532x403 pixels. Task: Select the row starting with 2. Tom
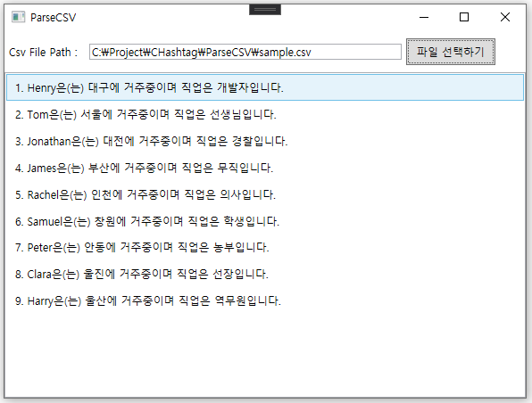(x=265, y=114)
